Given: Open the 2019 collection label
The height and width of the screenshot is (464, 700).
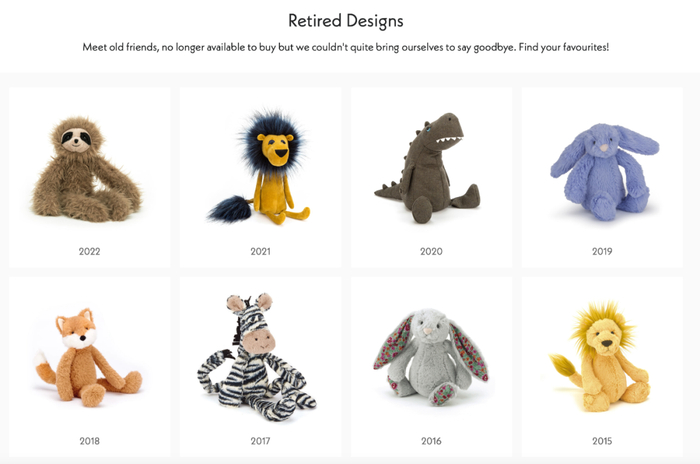Looking at the screenshot, I should coord(602,251).
